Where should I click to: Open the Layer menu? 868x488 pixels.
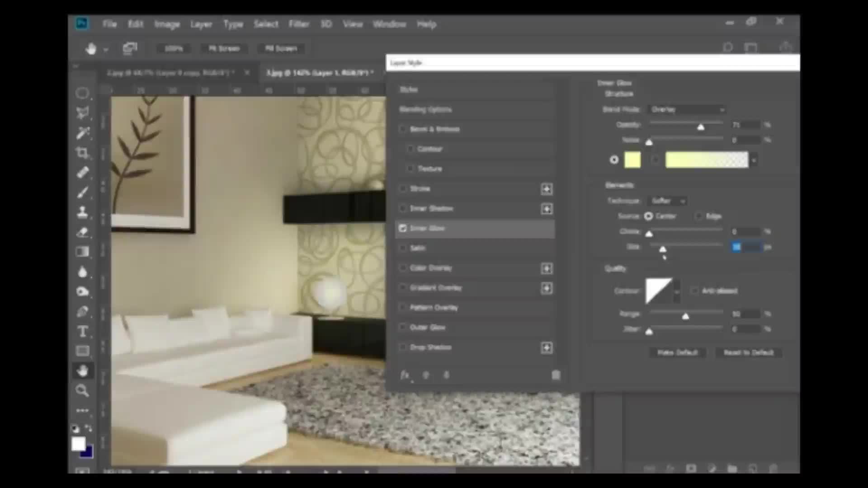click(201, 24)
